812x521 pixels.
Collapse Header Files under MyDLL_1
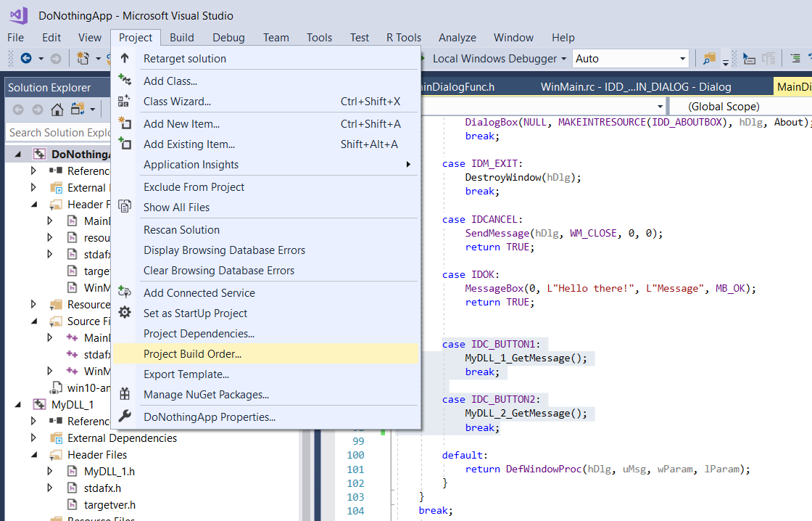[34, 455]
